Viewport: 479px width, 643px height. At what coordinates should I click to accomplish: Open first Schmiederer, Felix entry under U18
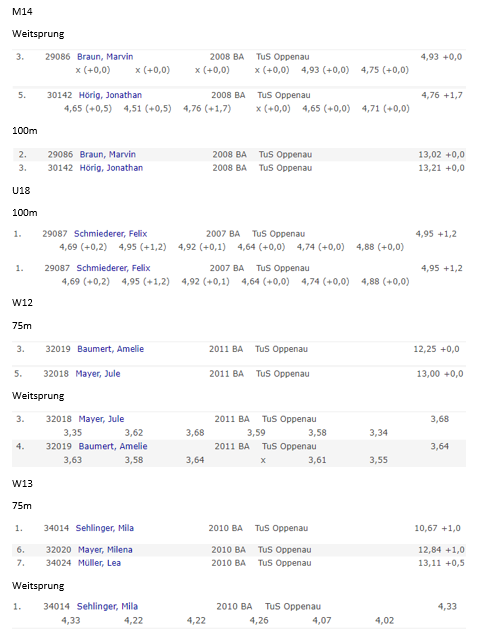(x=110, y=234)
